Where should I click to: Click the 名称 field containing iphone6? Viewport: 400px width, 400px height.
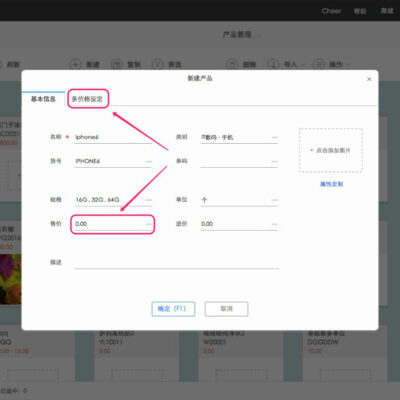coord(113,137)
